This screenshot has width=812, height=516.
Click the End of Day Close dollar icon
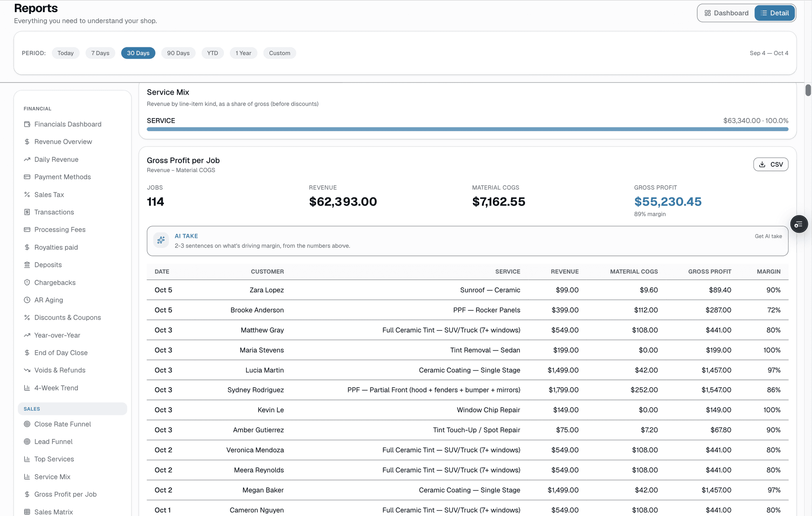[x=27, y=352]
